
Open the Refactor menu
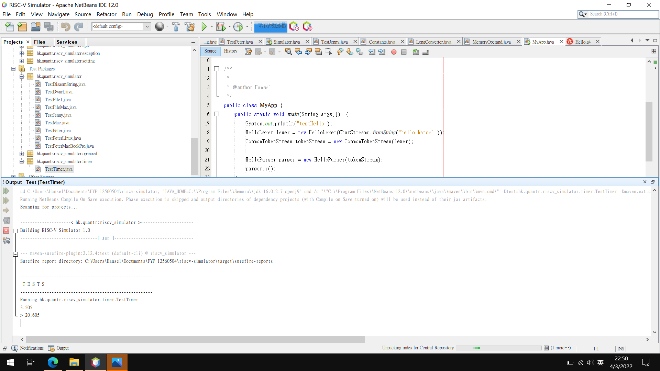coord(106,14)
